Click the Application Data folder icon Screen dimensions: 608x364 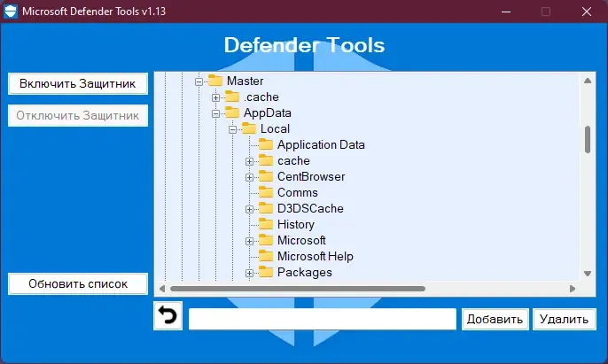(x=266, y=144)
